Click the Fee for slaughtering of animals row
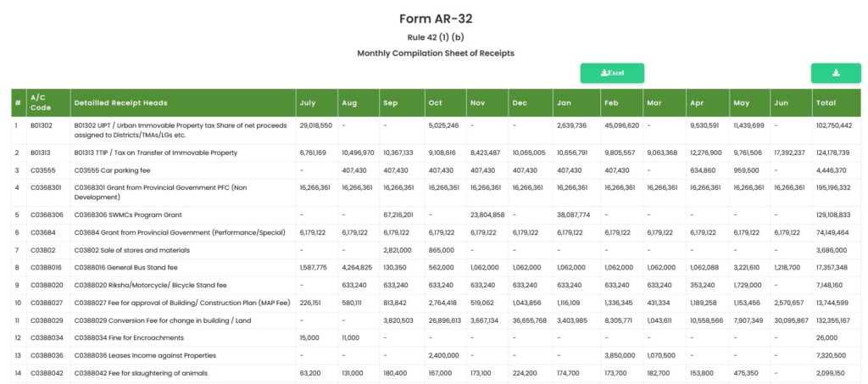868x384 pixels. pyautogui.click(x=436, y=373)
